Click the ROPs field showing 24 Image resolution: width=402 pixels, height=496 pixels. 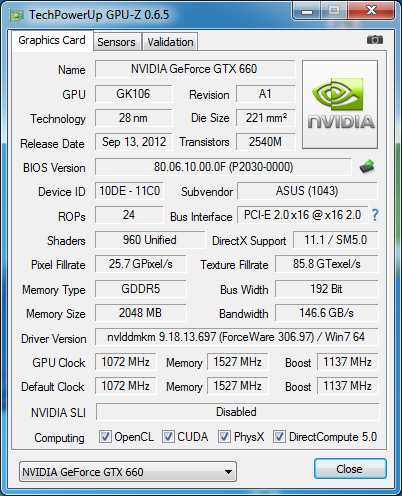pos(129,215)
